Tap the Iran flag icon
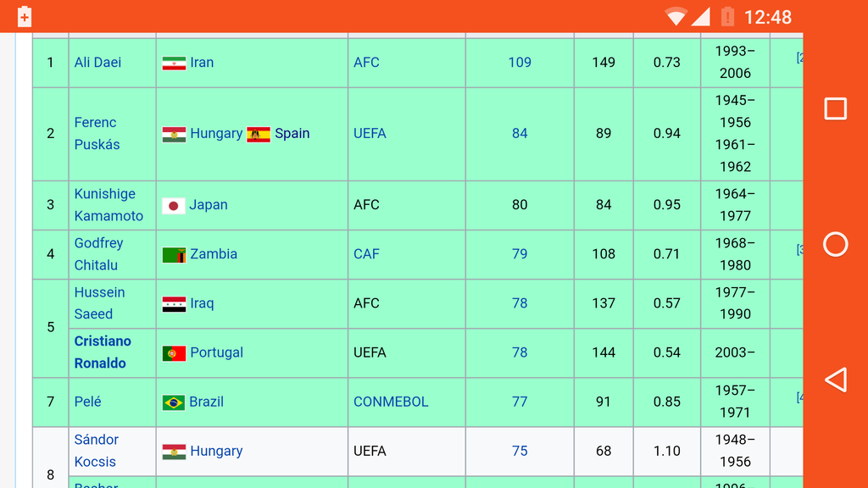This screenshot has height=488, width=868. click(174, 63)
